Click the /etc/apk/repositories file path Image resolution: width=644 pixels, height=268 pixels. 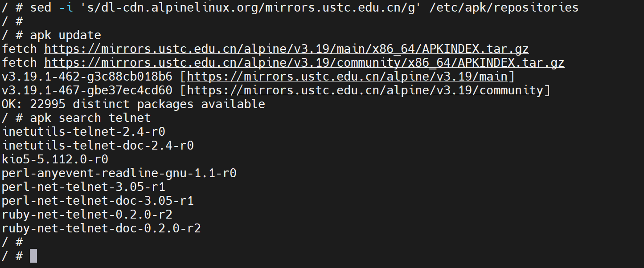pyautogui.click(x=504, y=8)
